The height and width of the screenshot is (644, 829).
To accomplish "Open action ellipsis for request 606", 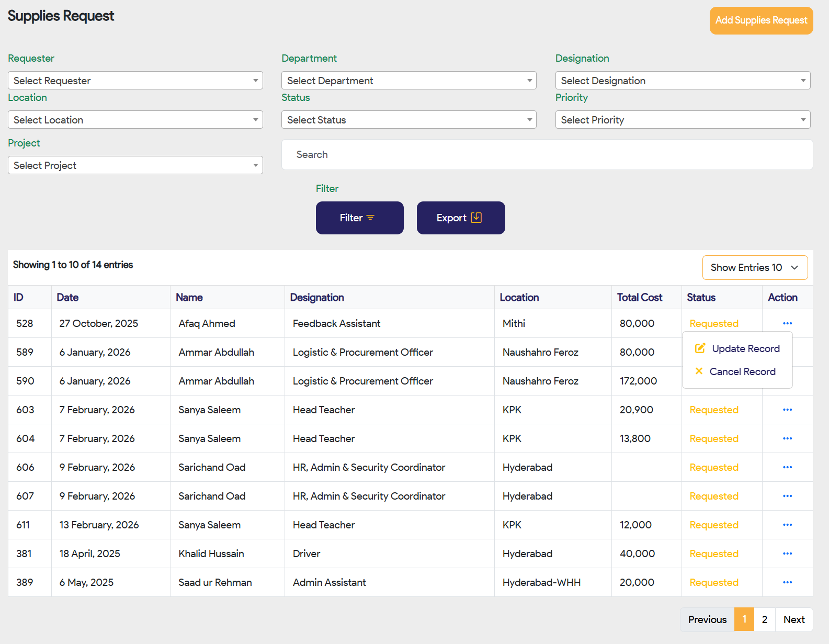I will pos(787,467).
